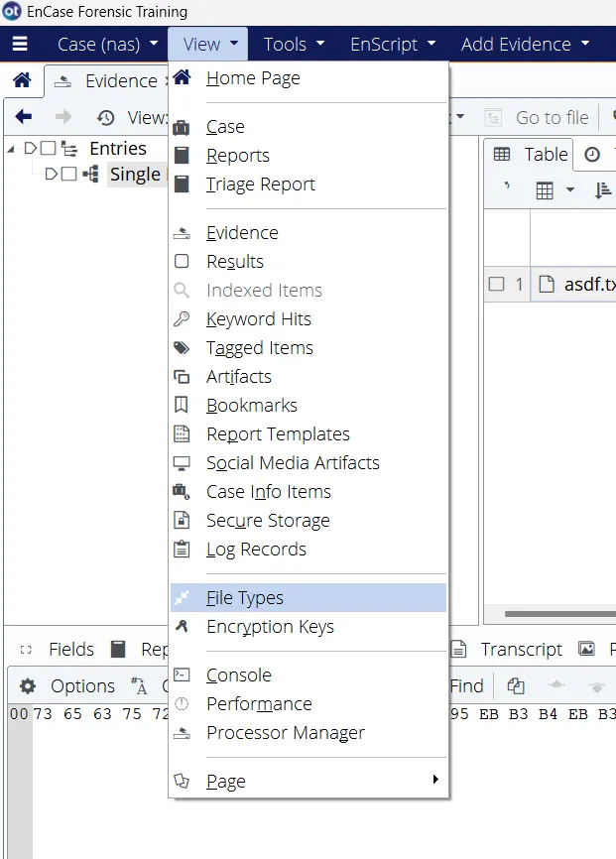Viewport: 616px width, 859px height.
Task: Open the Case (nas) dropdown menu
Action: tap(107, 44)
